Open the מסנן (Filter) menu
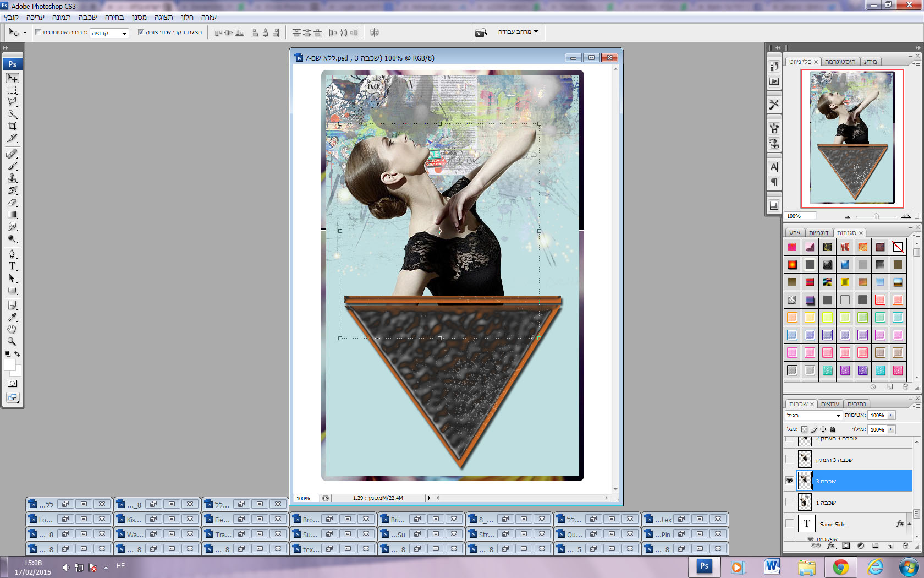 [139, 18]
